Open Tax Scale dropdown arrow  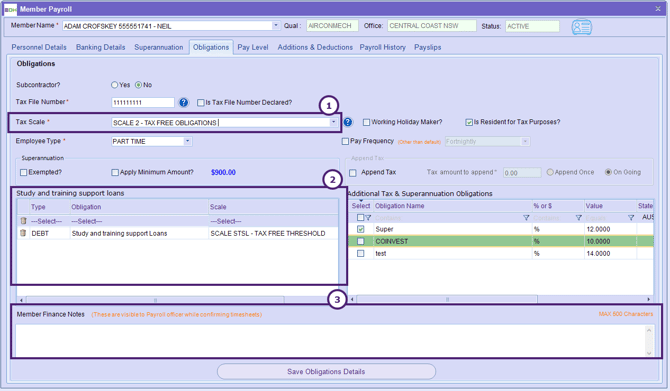coord(333,122)
